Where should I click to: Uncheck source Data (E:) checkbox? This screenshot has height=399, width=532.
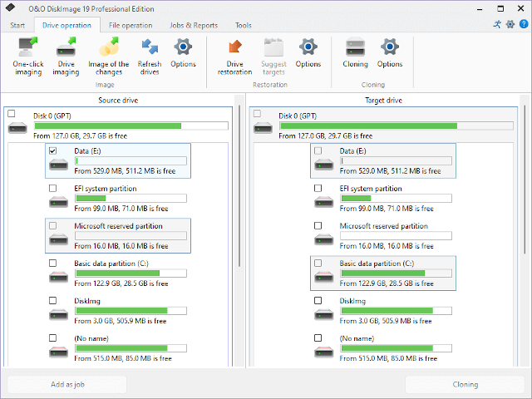click(x=52, y=150)
